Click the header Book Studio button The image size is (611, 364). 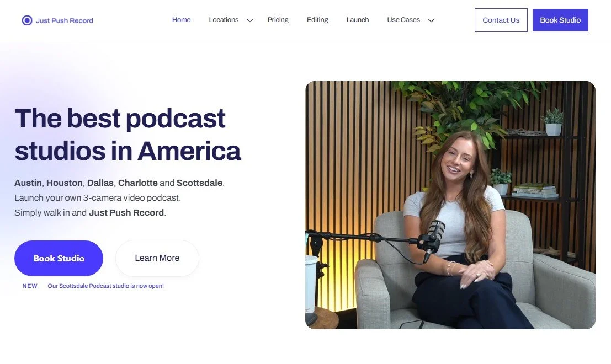tap(560, 20)
